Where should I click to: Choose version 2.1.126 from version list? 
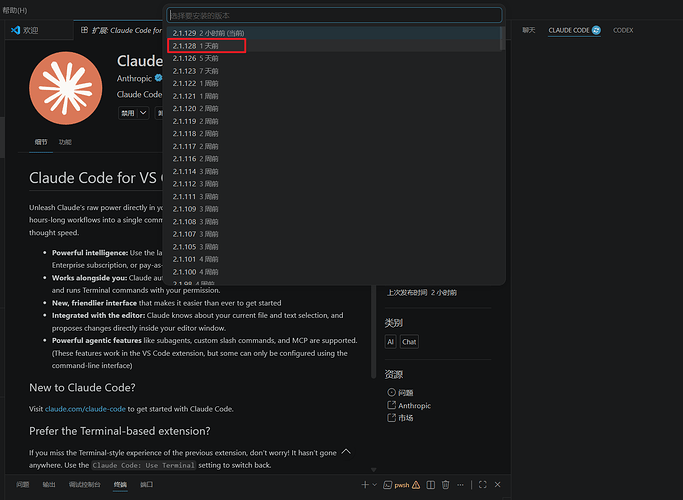point(334,58)
